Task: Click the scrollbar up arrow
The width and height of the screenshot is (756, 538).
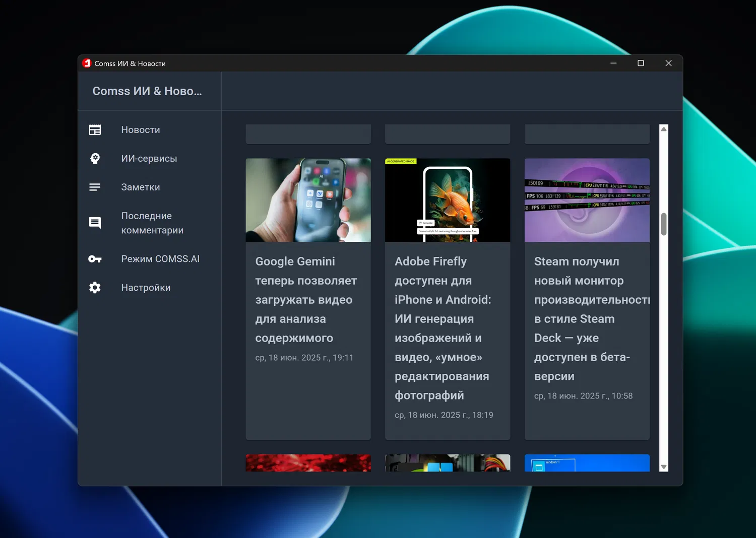Action: tap(664, 129)
